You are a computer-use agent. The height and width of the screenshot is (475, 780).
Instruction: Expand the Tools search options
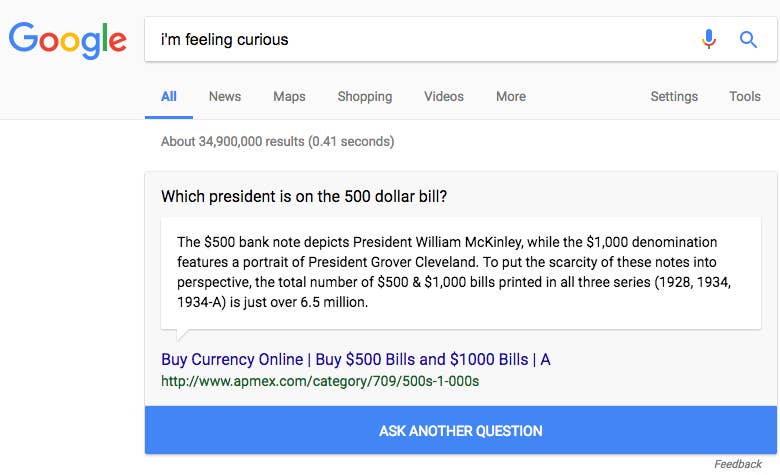pyautogui.click(x=745, y=97)
